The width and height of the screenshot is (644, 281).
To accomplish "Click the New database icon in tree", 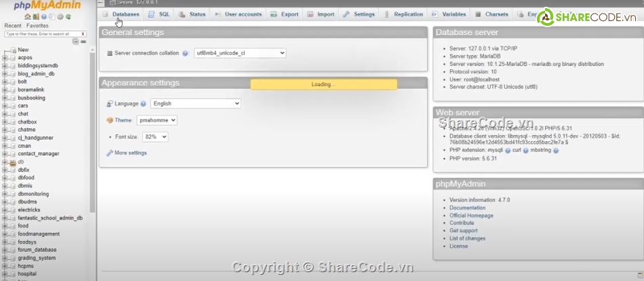I will click(x=13, y=50).
